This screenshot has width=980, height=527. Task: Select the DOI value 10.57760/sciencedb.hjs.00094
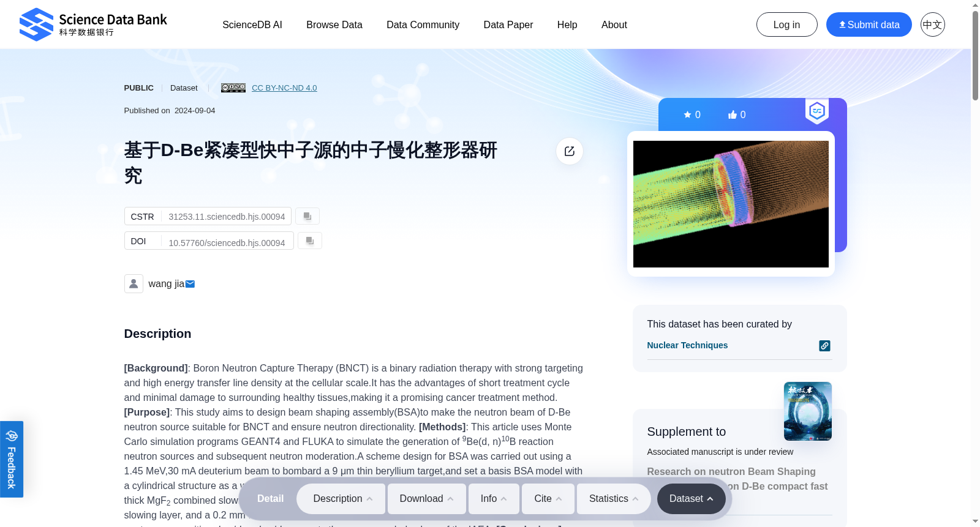tap(227, 243)
